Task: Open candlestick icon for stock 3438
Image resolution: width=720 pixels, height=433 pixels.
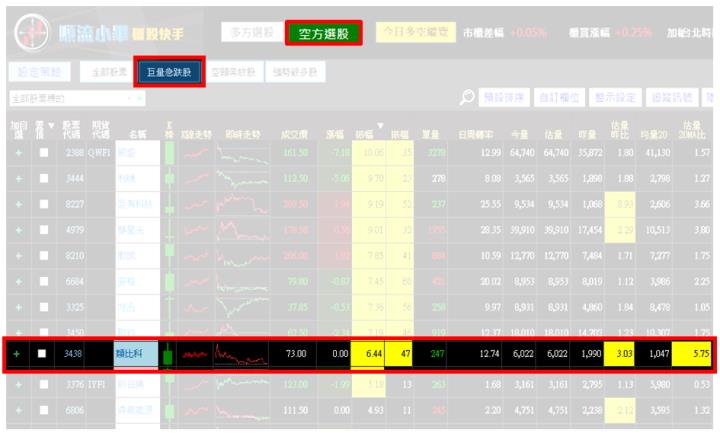Action: [x=168, y=354]
